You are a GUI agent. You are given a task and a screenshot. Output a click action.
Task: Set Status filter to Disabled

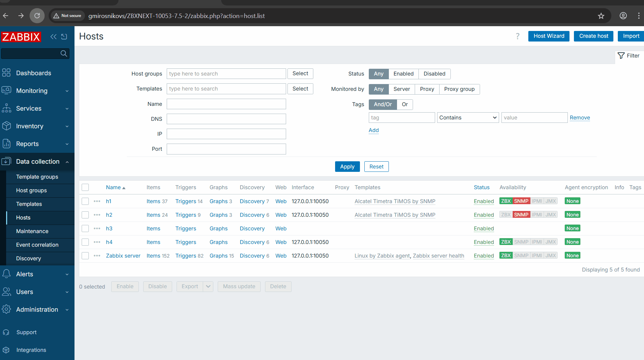tap(434, 74)
